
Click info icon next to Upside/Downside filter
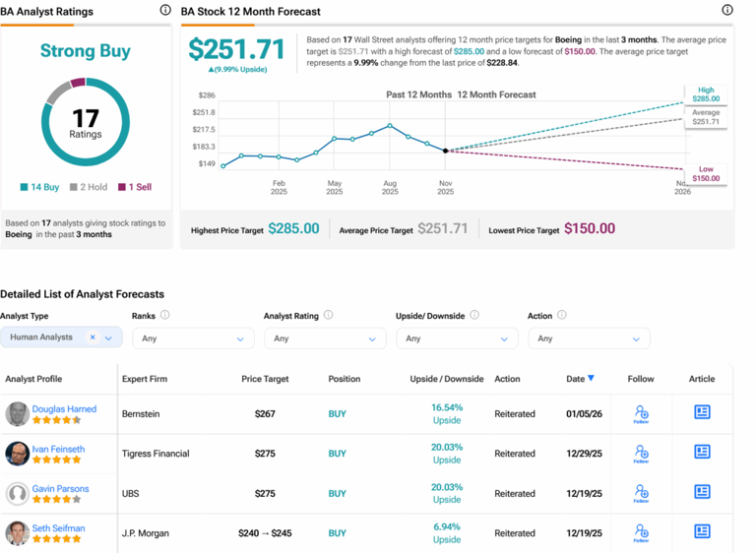click(474, 316)
